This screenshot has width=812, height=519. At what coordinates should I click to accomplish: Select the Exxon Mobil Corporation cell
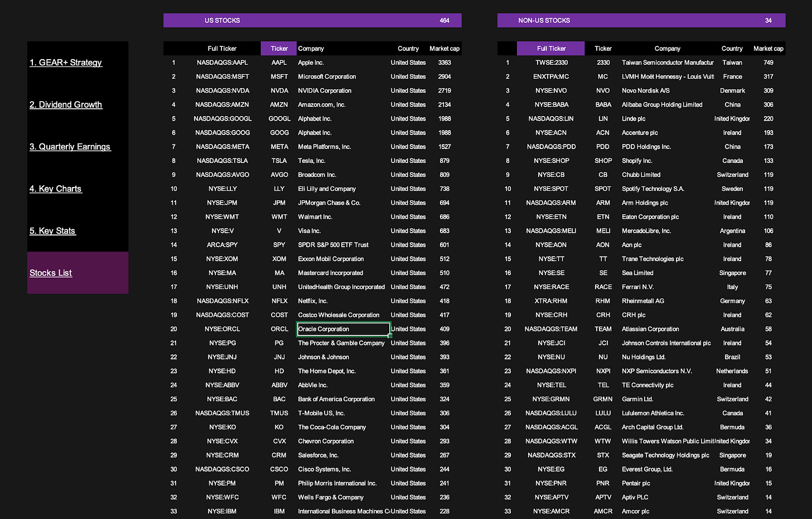(331, 259)
